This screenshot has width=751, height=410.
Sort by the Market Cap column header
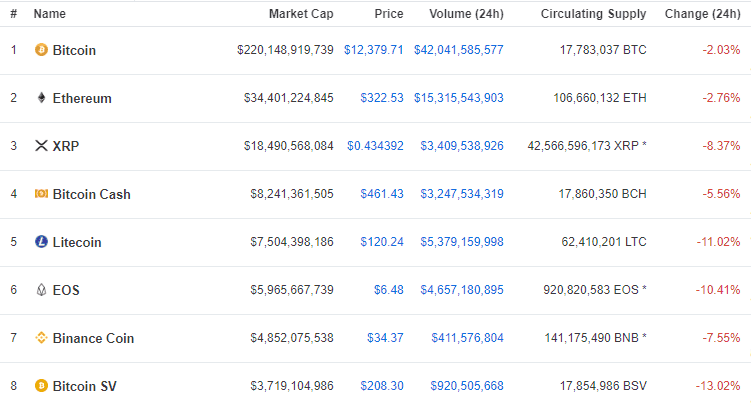click(301, 14)
